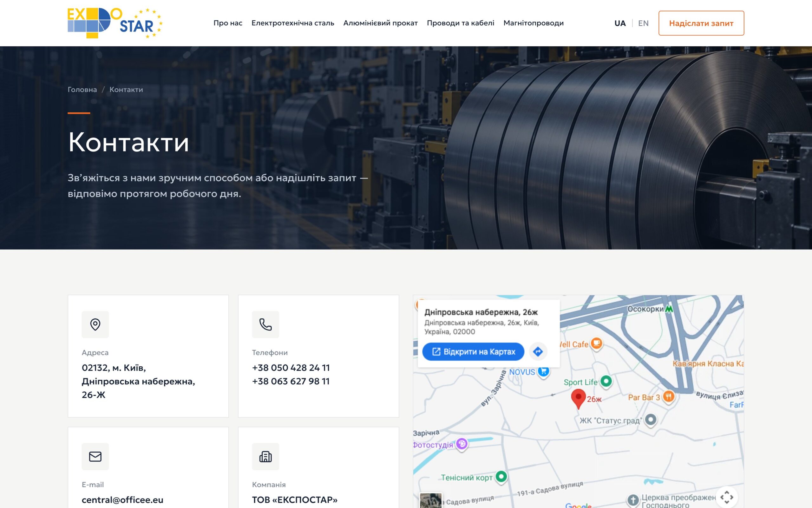This screenshot has height=508, width=812.
Task: Click the Фотостудія purple marker
Action: point(462,444)
